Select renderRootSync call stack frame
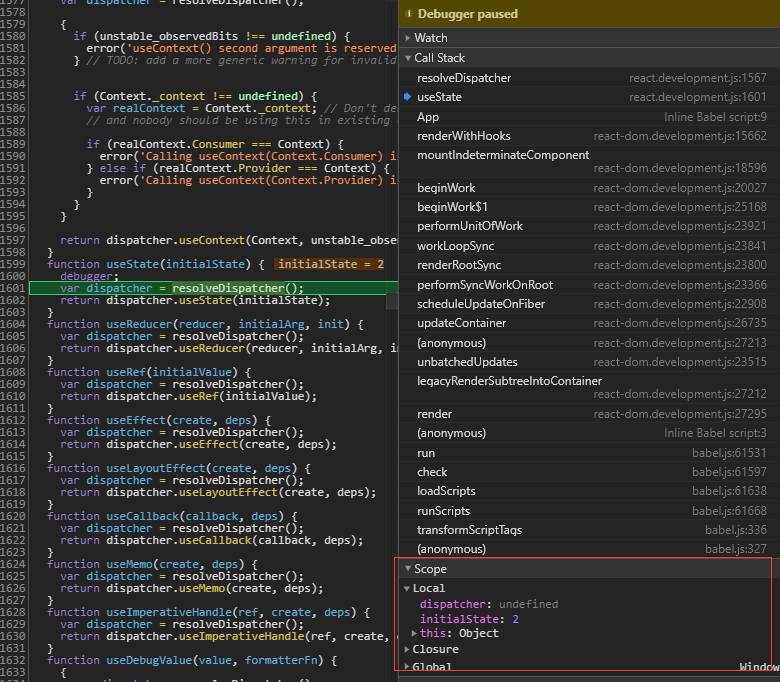 click(589, 265)
